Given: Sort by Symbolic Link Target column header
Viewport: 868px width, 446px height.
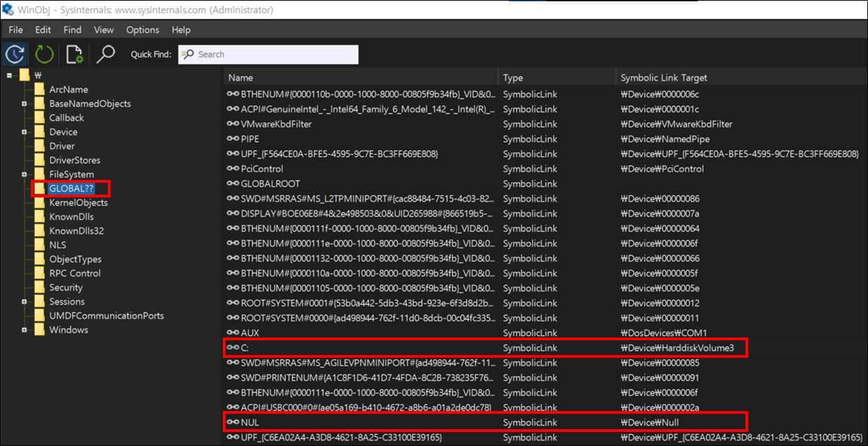Looking at the screenshot, I should tap(741, 78).
